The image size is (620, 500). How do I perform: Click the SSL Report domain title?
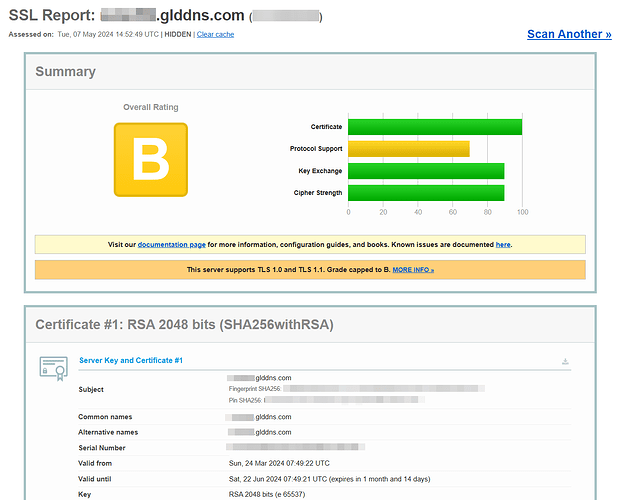pyautogui.click(x=165, y=15)
